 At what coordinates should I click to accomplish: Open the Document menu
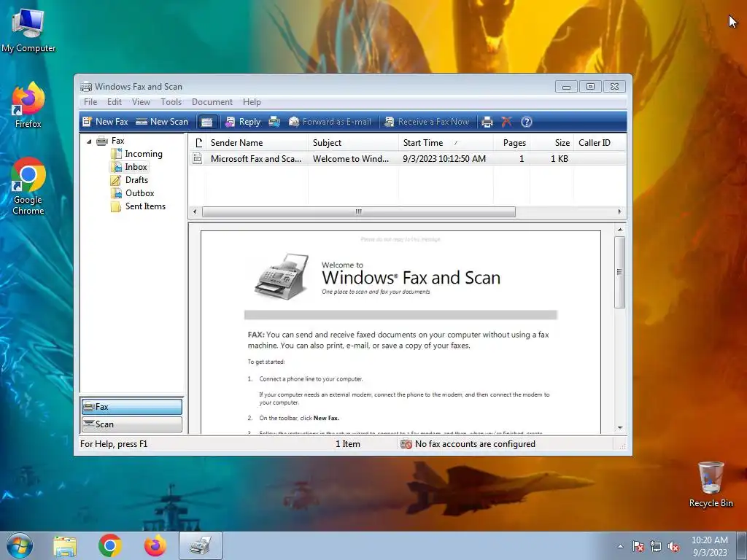(212, 102)
